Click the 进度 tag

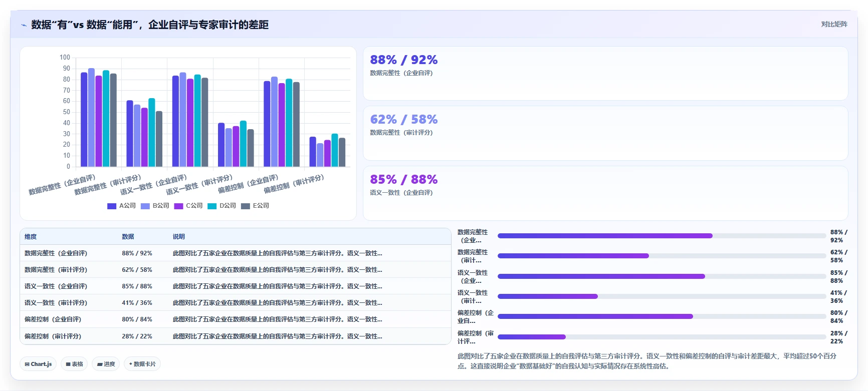[106, 364]
